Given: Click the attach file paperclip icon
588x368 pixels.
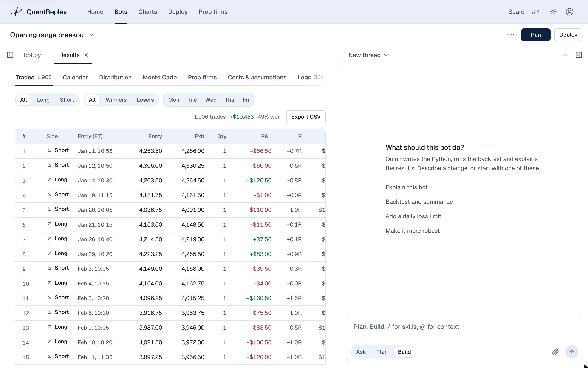Looking at the screenshot, I should coord(555,352).
